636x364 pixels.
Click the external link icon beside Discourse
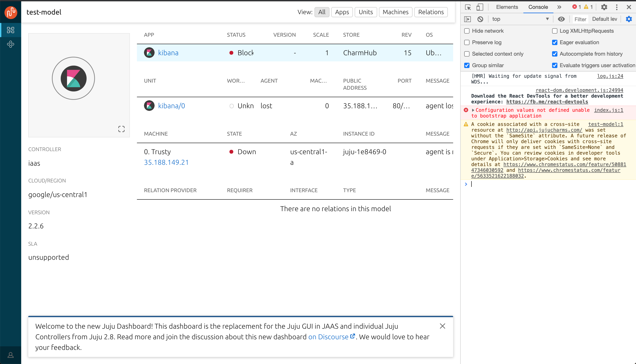352,336
